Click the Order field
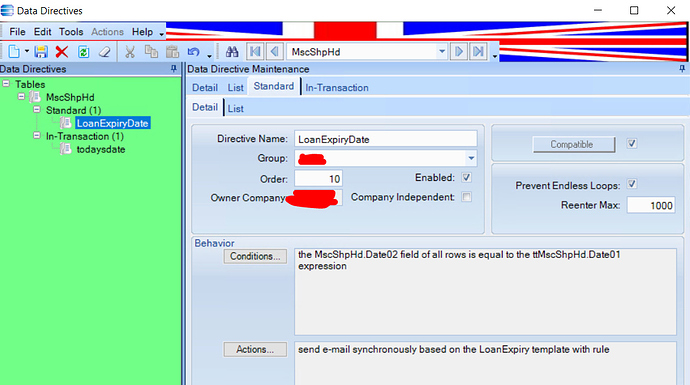This screenshot has height=385, width=690. 318,179
